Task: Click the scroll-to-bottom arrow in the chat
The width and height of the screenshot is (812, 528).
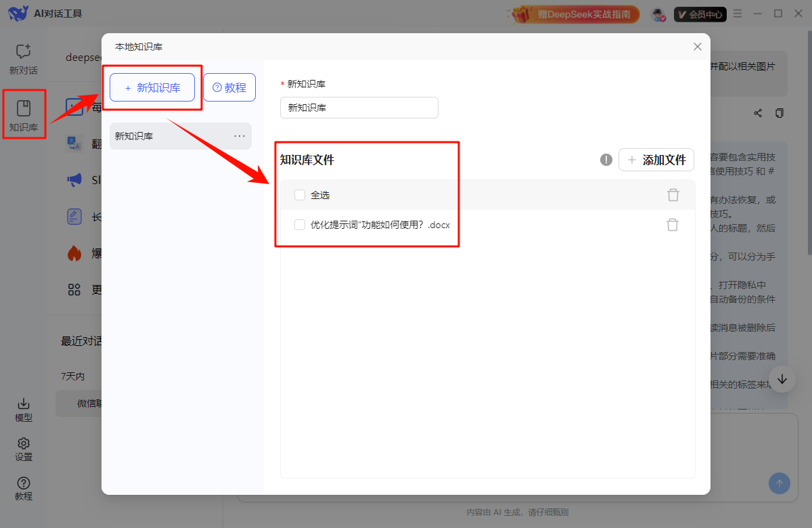Action: point(782,380)
